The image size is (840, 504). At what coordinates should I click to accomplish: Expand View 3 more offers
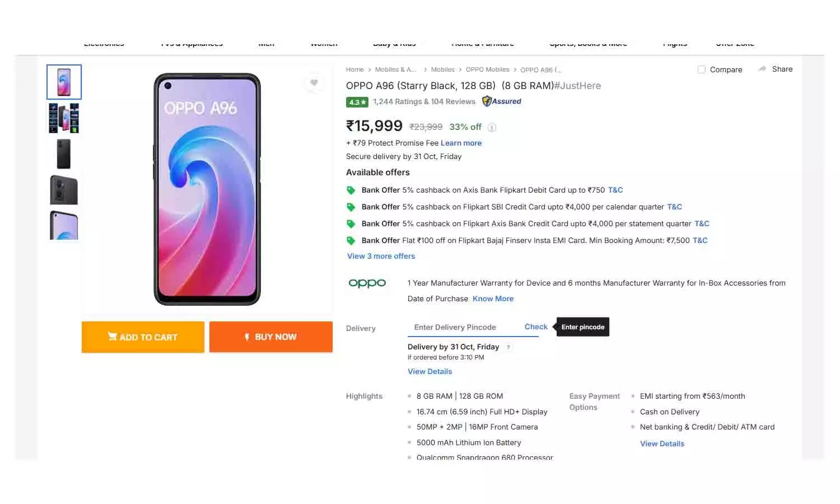coord(381,256)
